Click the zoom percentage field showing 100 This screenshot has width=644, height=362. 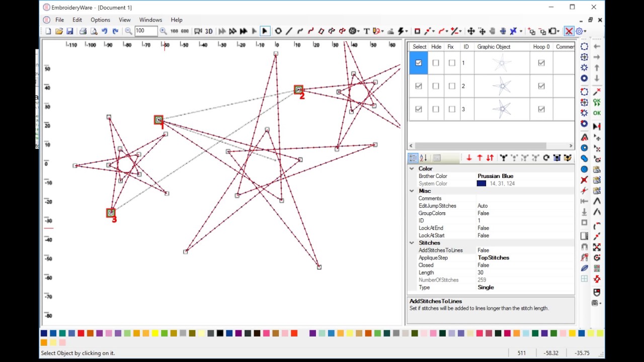click(146, 31)
